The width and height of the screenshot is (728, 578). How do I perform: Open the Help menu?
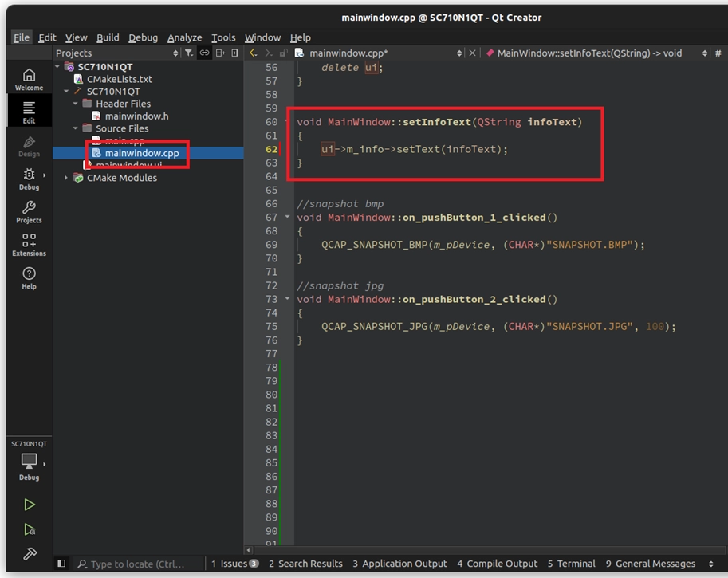coord(300,37)
